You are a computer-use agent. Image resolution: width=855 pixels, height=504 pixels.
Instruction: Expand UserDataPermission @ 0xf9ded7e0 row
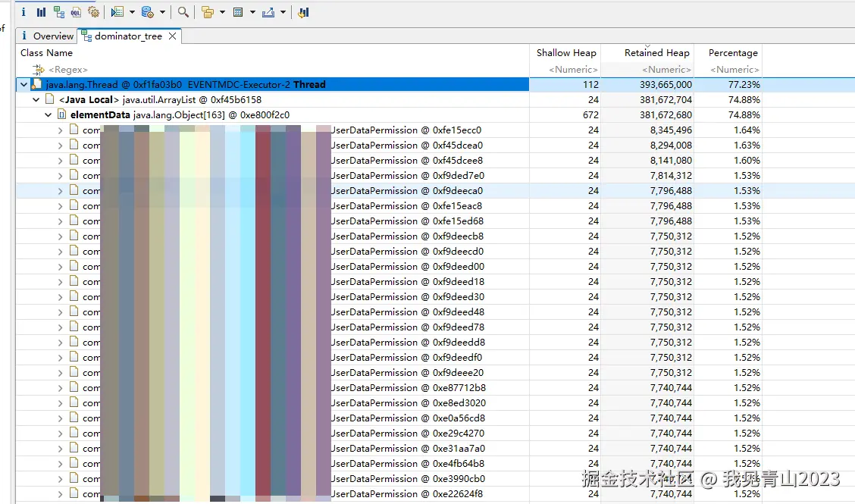[61, 176]
